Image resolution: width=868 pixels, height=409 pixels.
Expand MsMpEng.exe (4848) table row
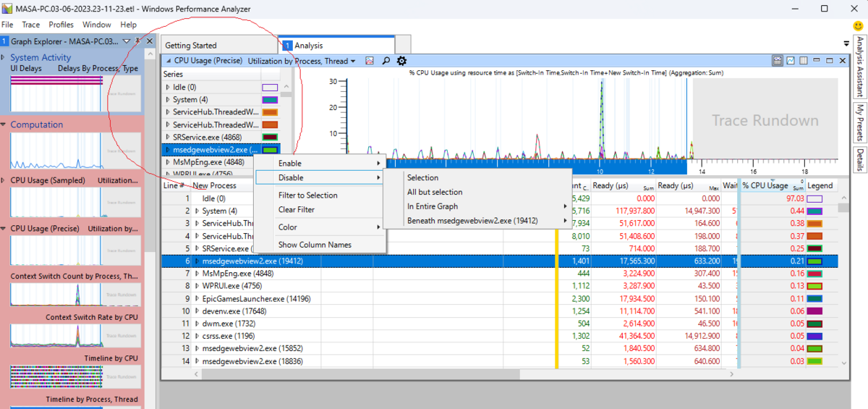197,274
